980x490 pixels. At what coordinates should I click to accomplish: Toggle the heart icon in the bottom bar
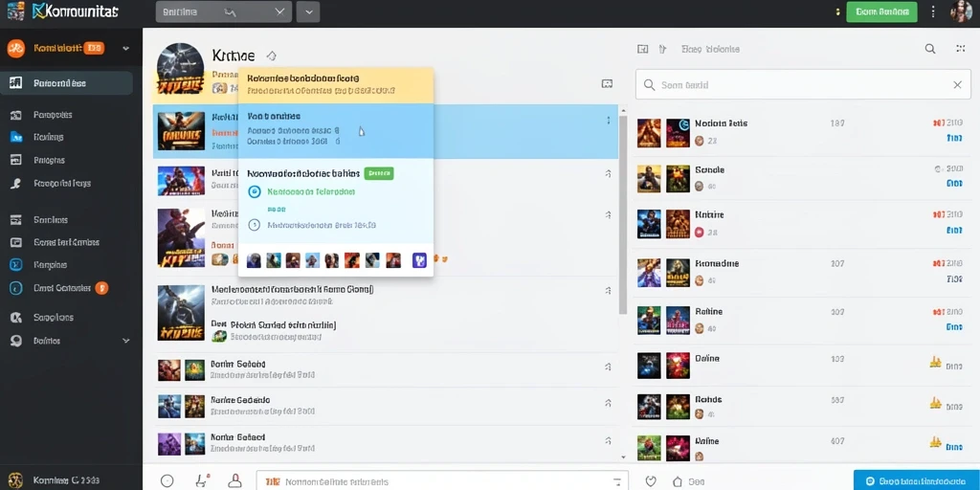pos(651,481)
